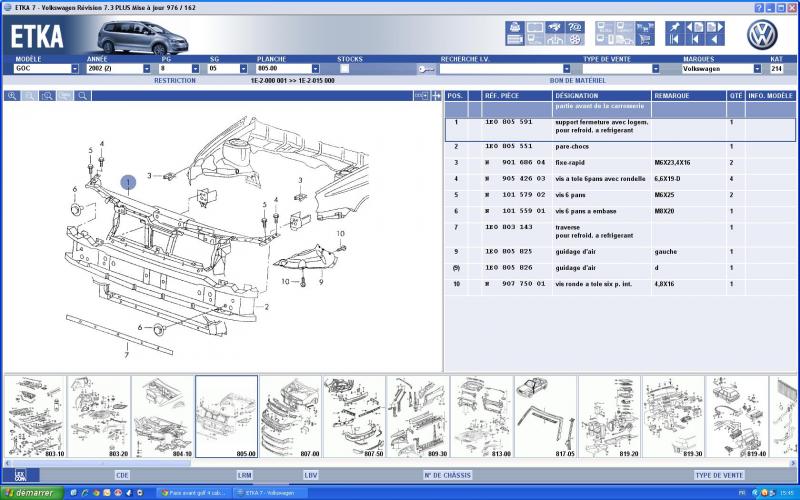Open the SG dropdown showing 05
This screenshot has width=800, height=500.
click(243, 68)
